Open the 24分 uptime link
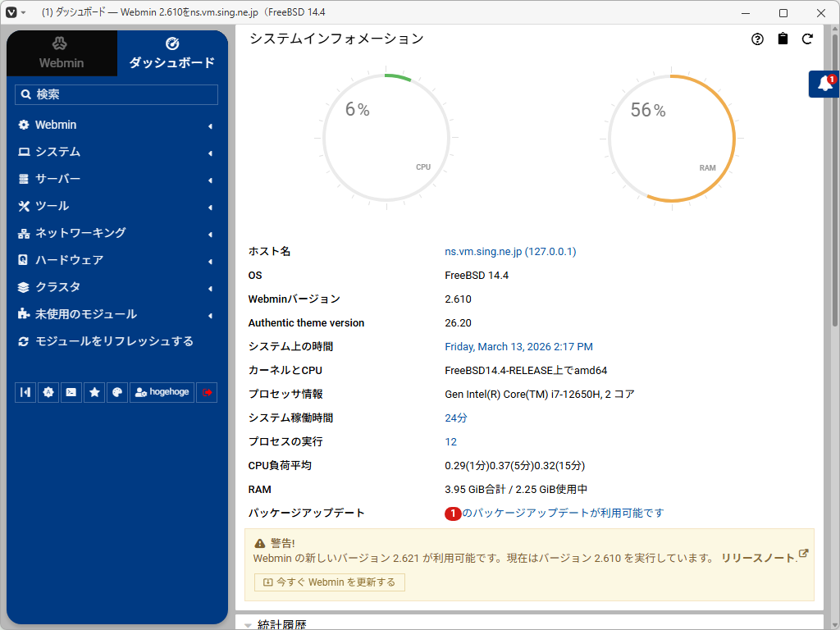 click(456, 418)
